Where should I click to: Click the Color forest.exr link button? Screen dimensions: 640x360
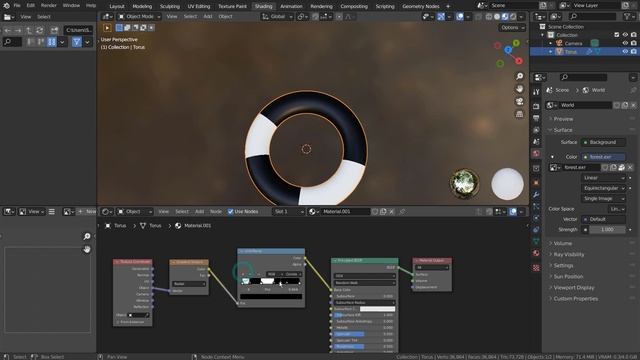[x=603, y=157]
